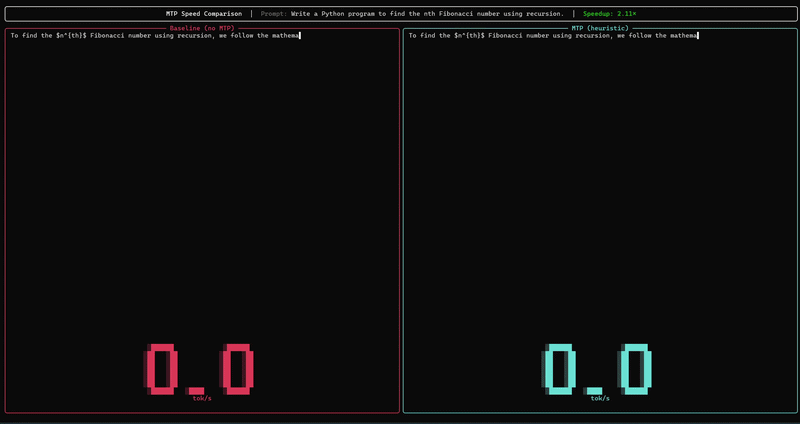Click the 'MTP Speed Comparison' title text
Image resolution: width=800 pixels, height=424 pixels.
coord(204,14)
